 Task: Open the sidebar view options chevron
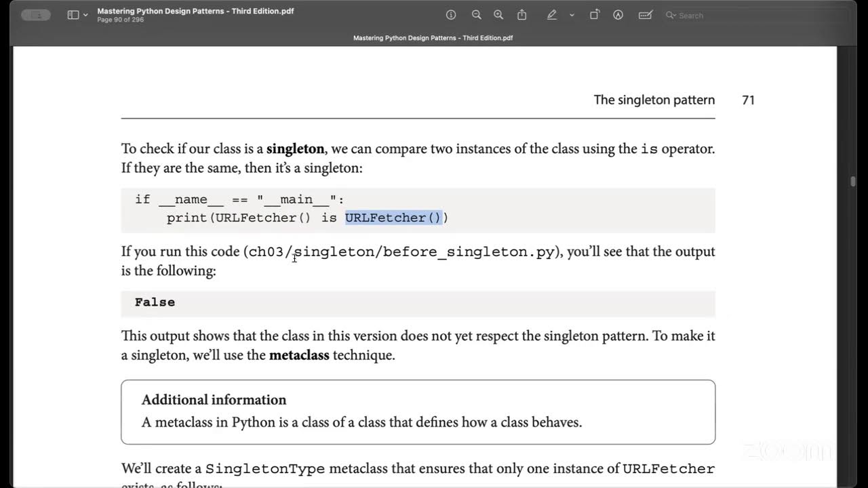85,15
